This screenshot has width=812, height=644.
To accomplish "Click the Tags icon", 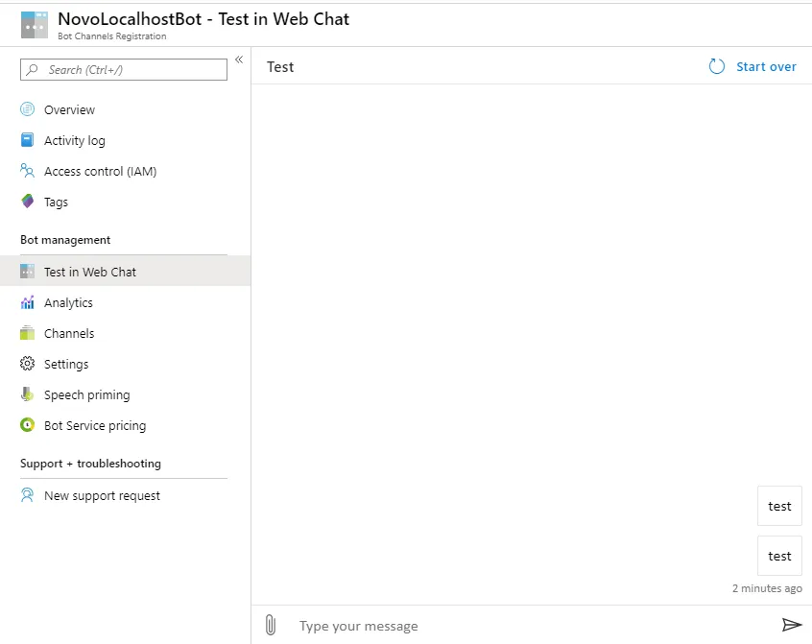I will (27, 202).
